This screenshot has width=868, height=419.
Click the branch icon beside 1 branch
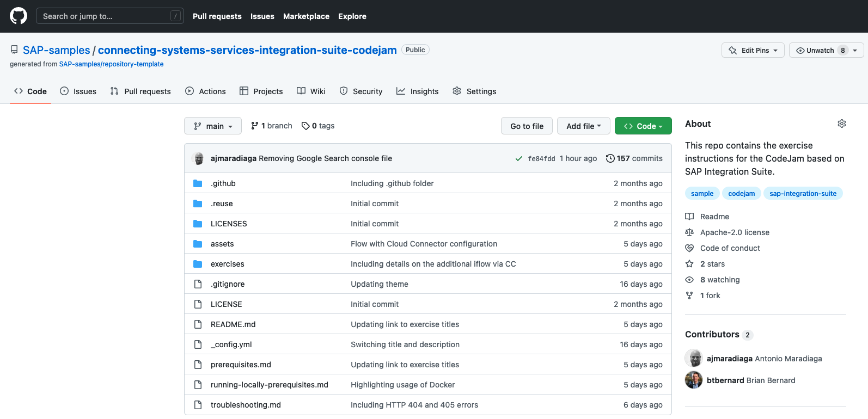point(254,126)
